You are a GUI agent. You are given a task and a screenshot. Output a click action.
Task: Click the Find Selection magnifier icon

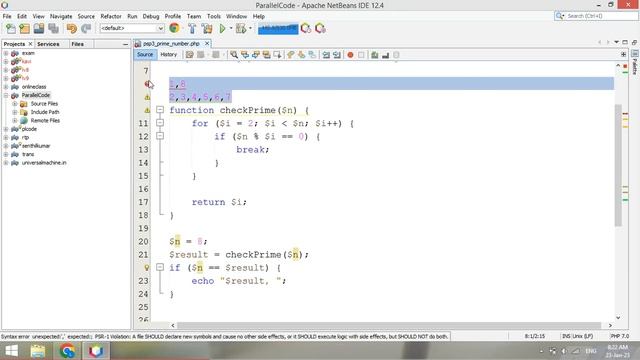pyautogui.click(x=234, y=55)
